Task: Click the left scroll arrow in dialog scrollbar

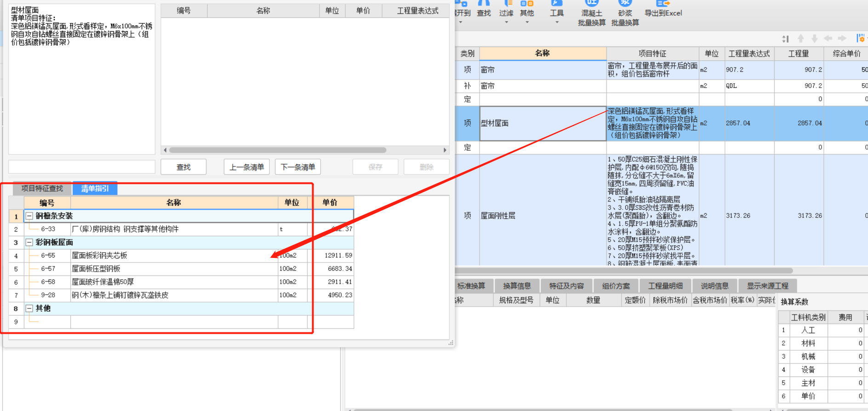Action: [x=165, y=150]
